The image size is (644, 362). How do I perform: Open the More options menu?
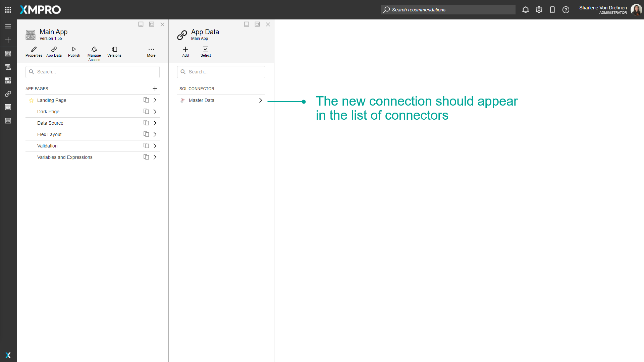pyautogui.click(x=151, y=51)
